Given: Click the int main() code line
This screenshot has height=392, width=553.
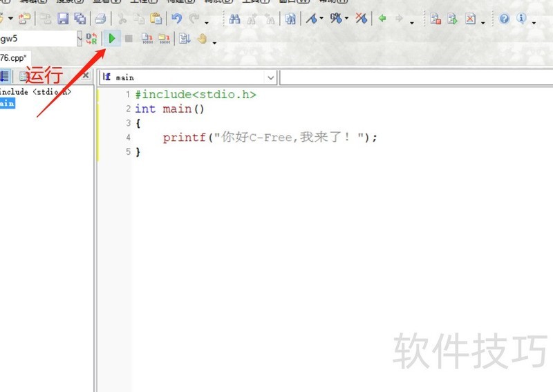Looking at the screenshot, I should tap(169, 109).
